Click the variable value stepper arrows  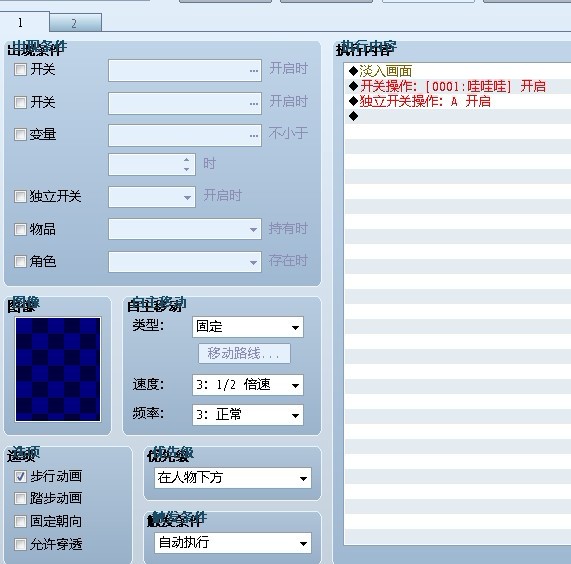pos(186,164)
